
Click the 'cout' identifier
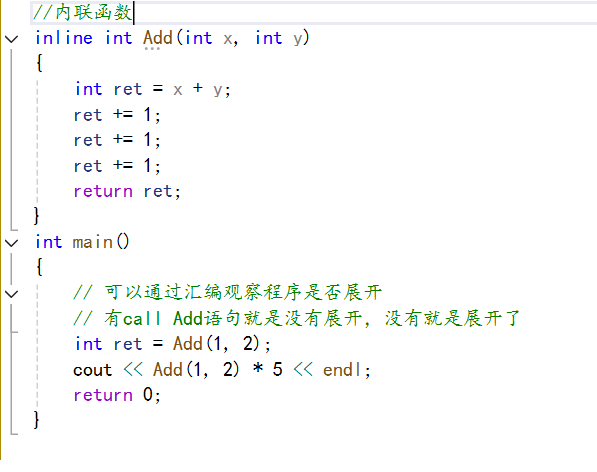tap(93, 370)
